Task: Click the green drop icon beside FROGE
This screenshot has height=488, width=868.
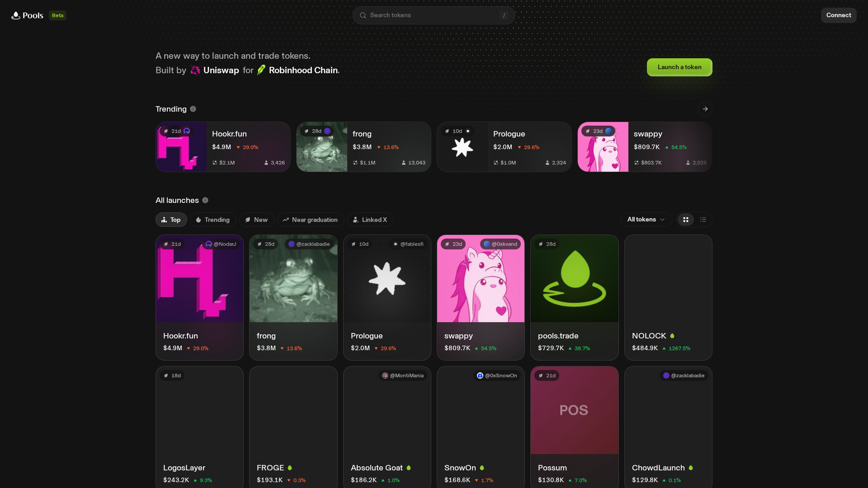Action: (290, 468)
